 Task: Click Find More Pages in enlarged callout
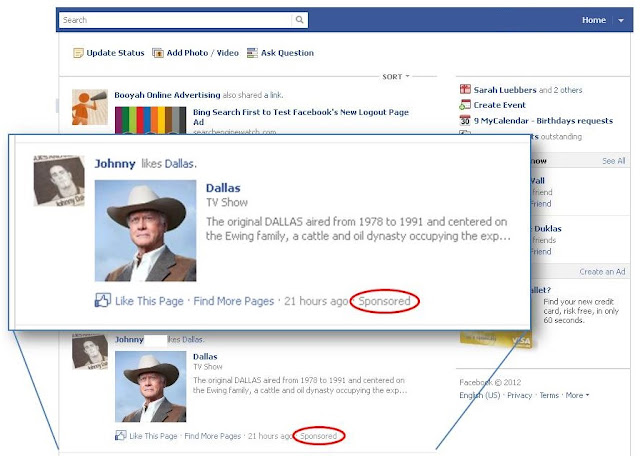tap(233, 301)
